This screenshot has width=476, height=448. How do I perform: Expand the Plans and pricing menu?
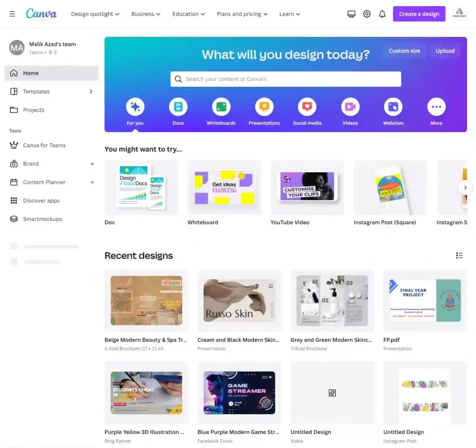(x=242, y=14)
